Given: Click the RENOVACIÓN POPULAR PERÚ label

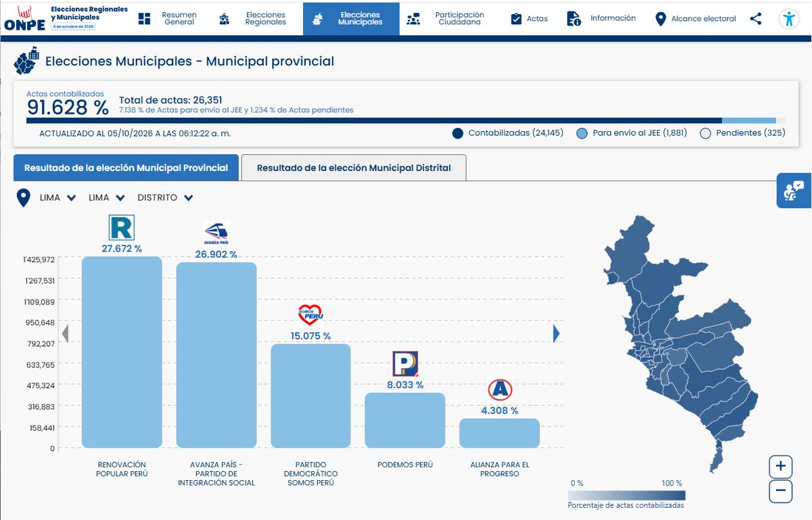Looking at the screenshot, I should 122,469.
